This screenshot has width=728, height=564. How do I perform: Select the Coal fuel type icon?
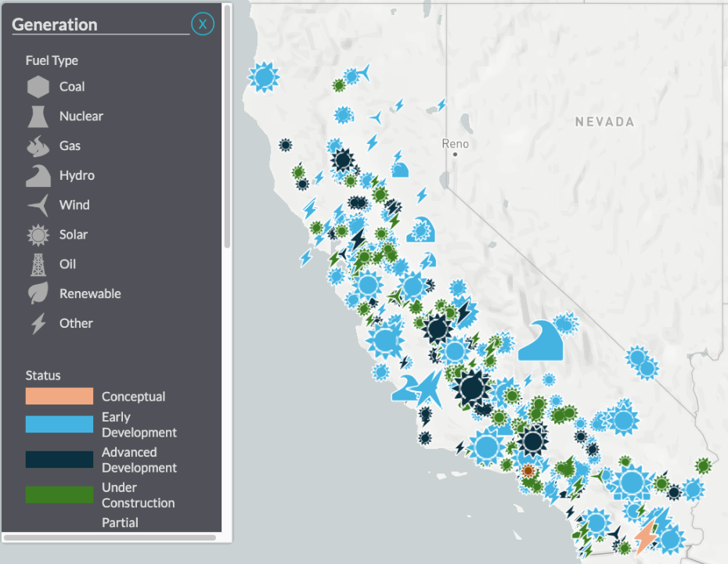(38, 86)
